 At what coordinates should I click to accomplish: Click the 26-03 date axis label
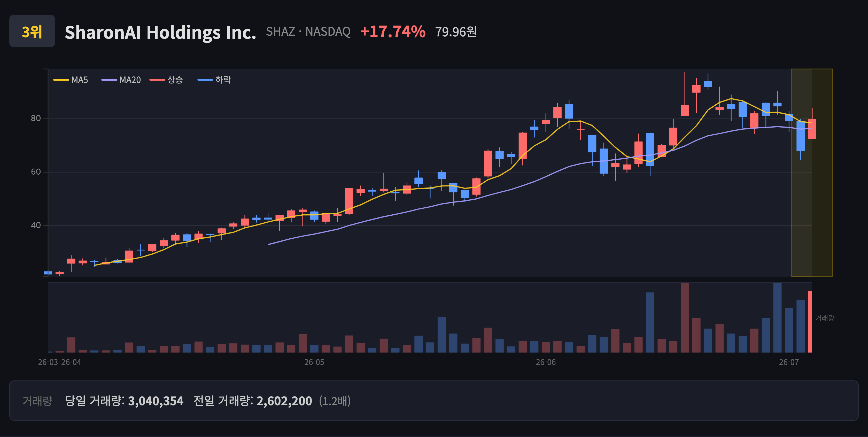(48, 362)
